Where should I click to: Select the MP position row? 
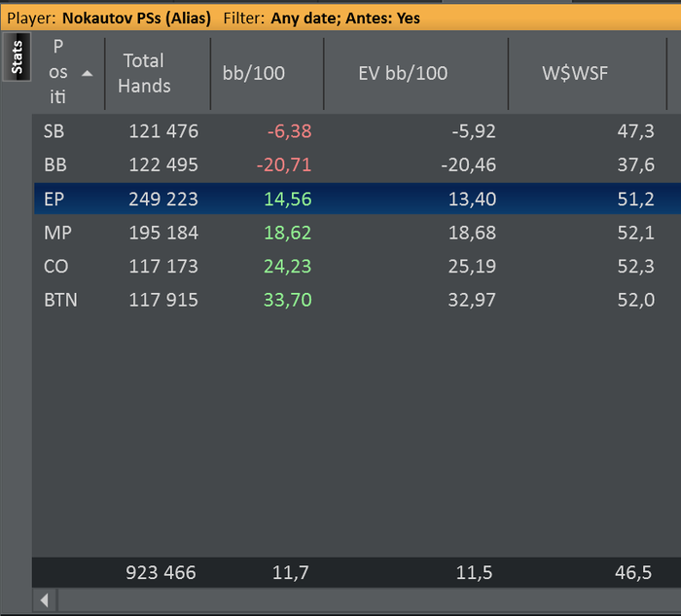[x=57, y=233]
